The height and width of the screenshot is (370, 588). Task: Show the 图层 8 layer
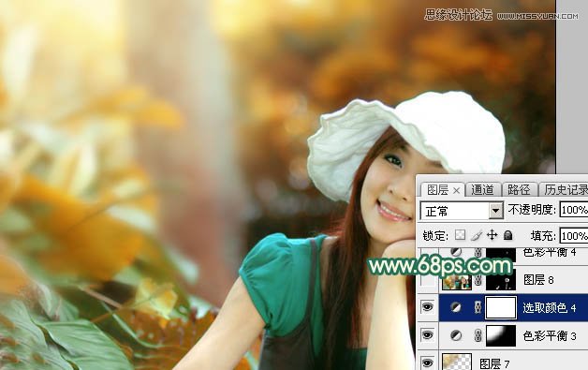[428, 280]
